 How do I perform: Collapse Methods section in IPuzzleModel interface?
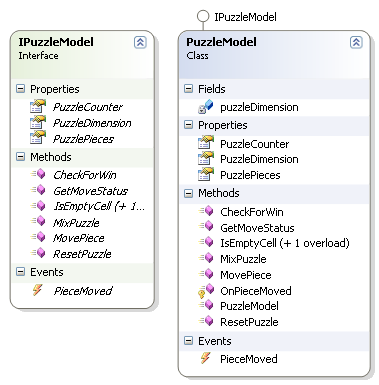[21, 157]
